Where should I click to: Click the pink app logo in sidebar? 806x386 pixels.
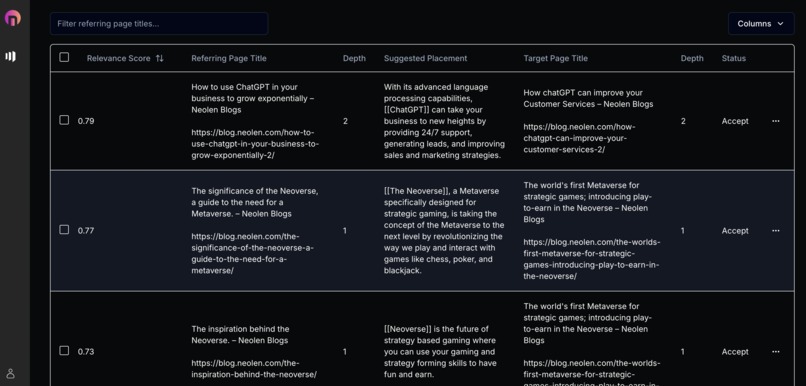coord(12,19)
